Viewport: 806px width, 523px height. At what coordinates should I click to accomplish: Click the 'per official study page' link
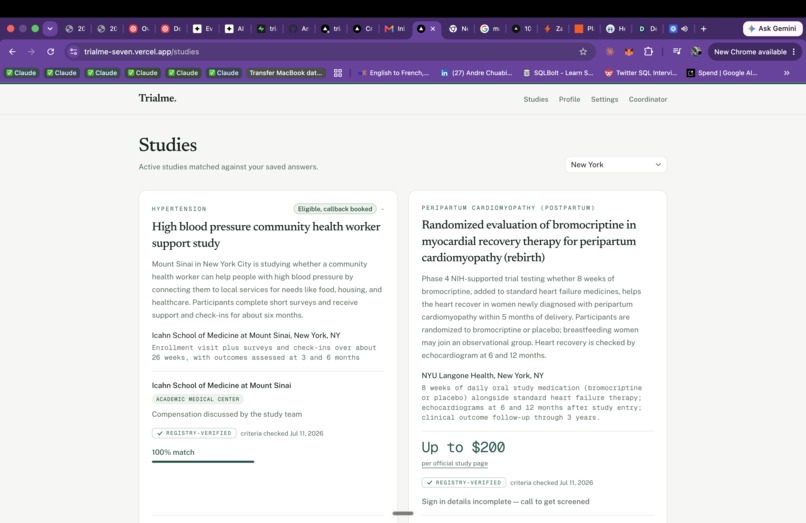[x=454, y=463]
